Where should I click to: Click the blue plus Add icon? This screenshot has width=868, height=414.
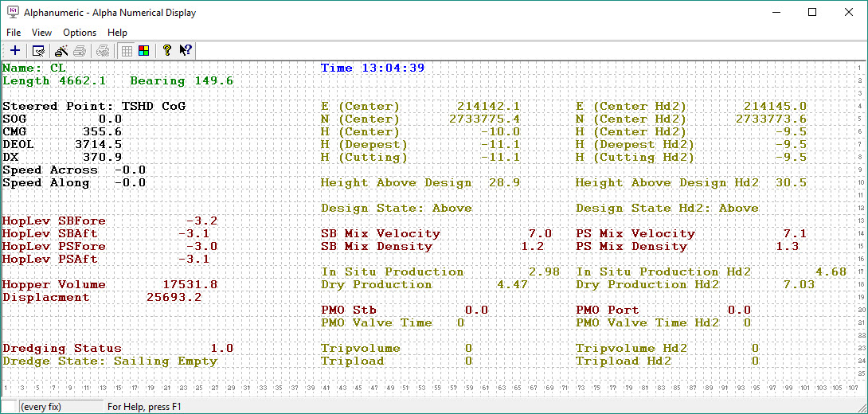[15, 51]
